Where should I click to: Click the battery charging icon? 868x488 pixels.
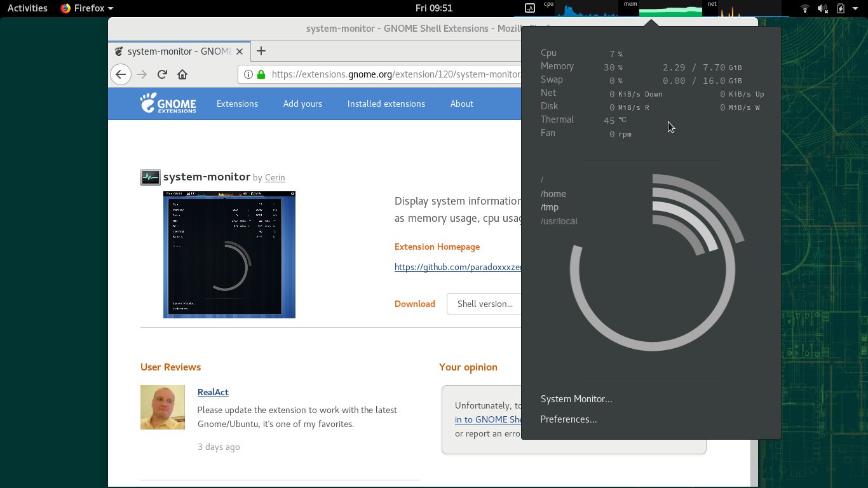click(841, 8)
